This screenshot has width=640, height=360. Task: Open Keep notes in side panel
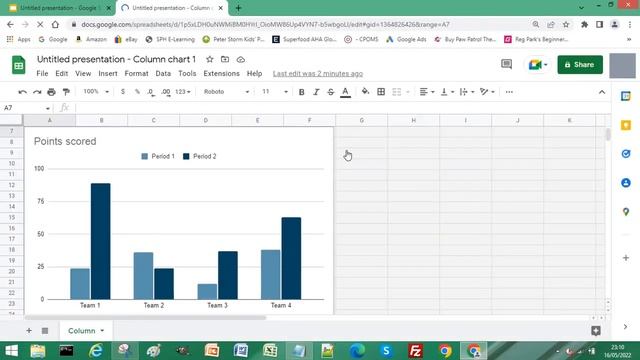(x=626, y=125)
